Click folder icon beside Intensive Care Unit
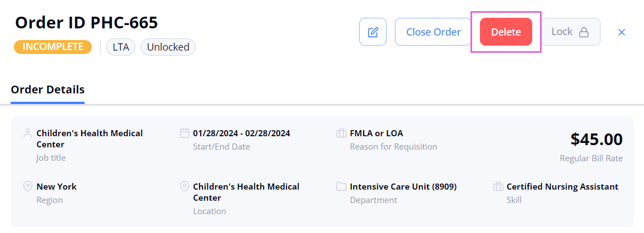The width and height of the screenshot is (644, 233). (x=341, y=186)
